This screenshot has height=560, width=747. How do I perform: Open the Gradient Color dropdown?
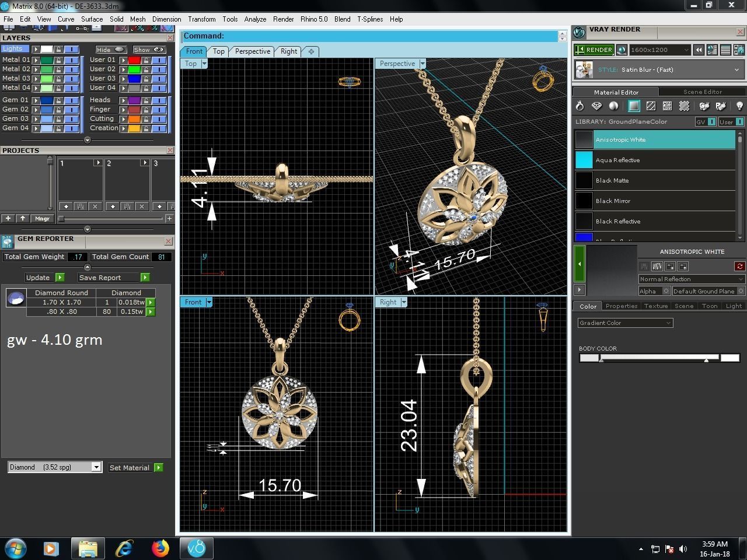pos(625,323)
